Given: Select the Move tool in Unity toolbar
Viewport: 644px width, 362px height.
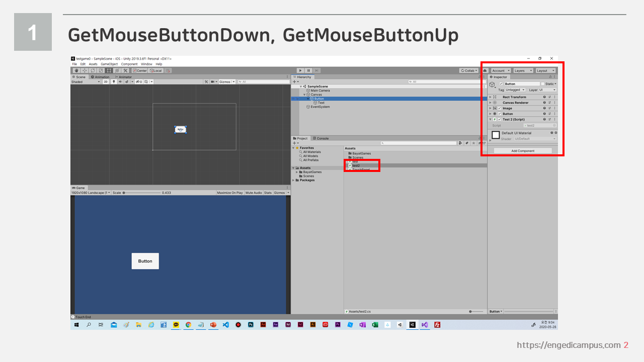Looking at the screenshot, I should coord(85,70).
